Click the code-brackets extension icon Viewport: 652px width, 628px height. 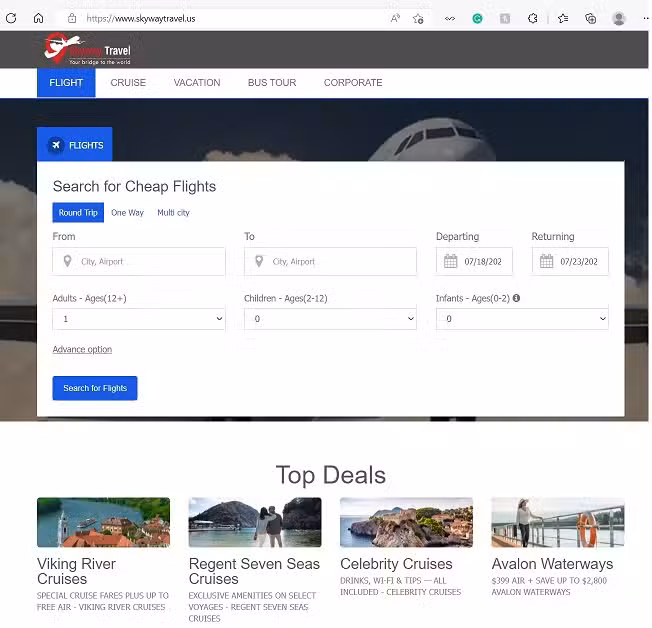click(x=450, y=18)
